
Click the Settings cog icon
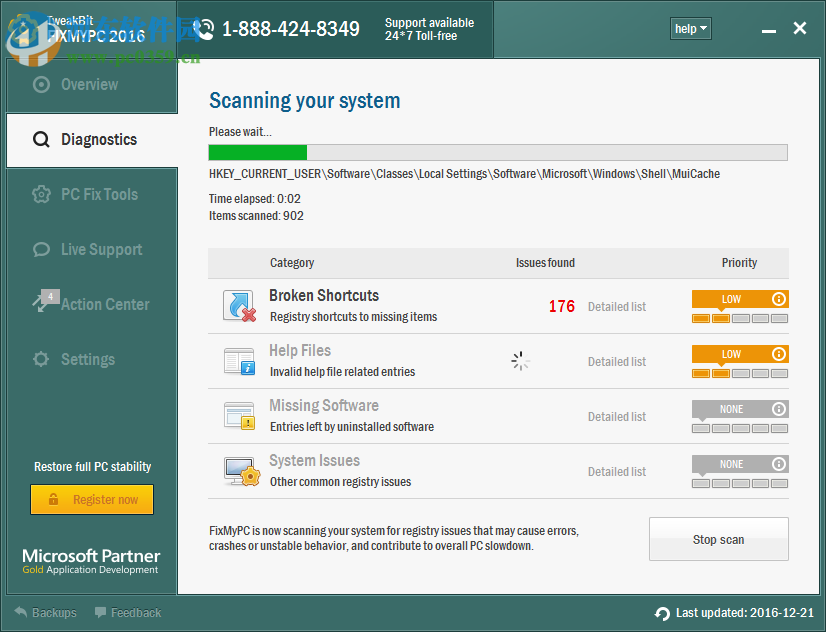pyautogui.click(x=41, y=360)
